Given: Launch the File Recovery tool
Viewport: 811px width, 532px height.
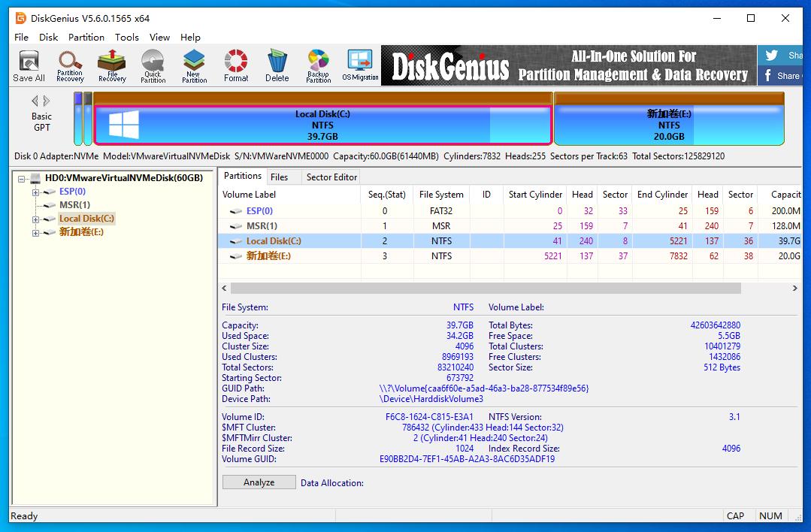Looking at the screenshot, I should click(x=112, y=65).
